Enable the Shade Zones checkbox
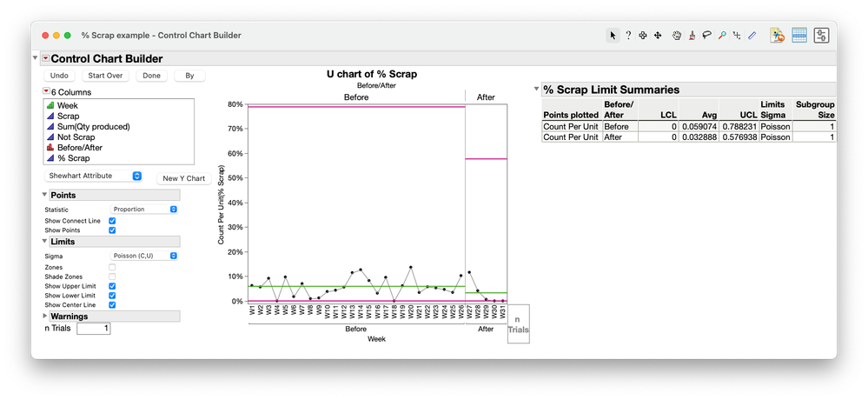Viewport: 868px width, 400px height. pyautogui.click(x=112, y=277)
